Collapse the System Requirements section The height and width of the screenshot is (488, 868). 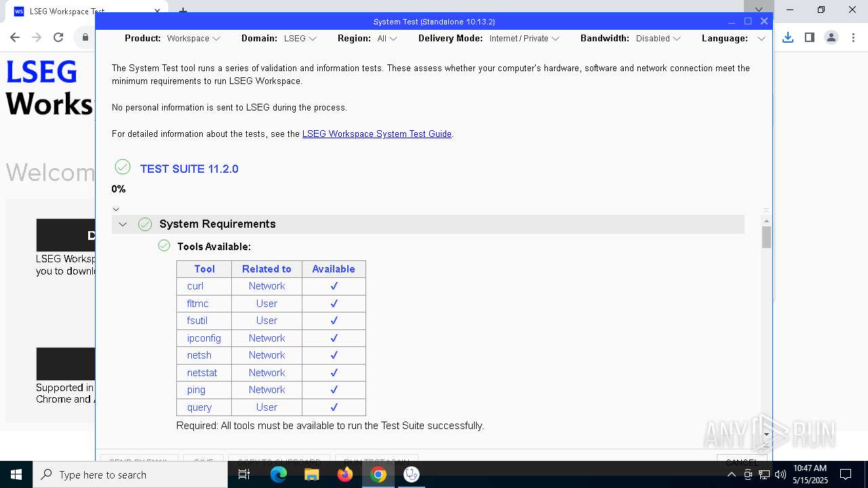[123, 224]
